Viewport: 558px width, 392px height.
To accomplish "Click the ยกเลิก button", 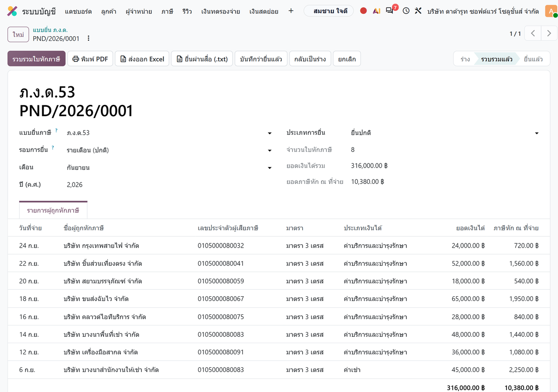I will tap(347, 59).
